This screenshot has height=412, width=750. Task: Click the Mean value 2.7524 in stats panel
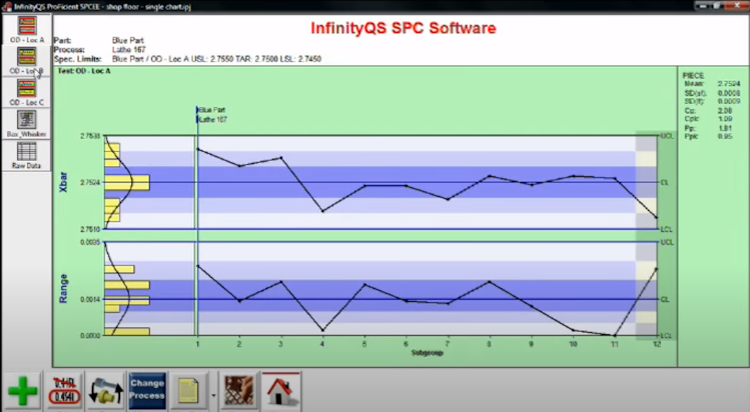(x=728, y=84)
